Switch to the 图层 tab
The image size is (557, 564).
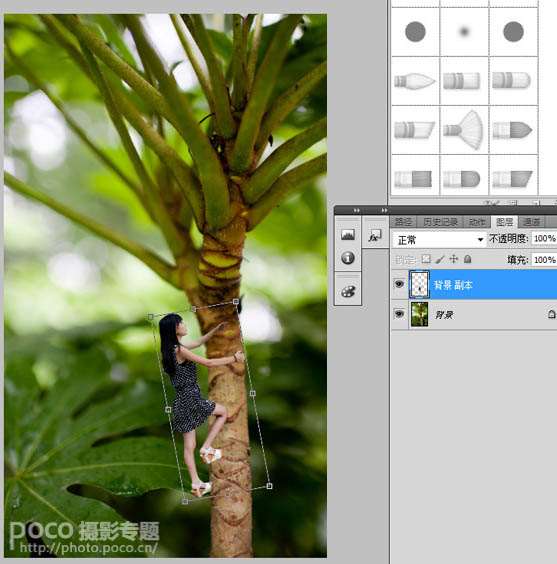tap(504, 222)
